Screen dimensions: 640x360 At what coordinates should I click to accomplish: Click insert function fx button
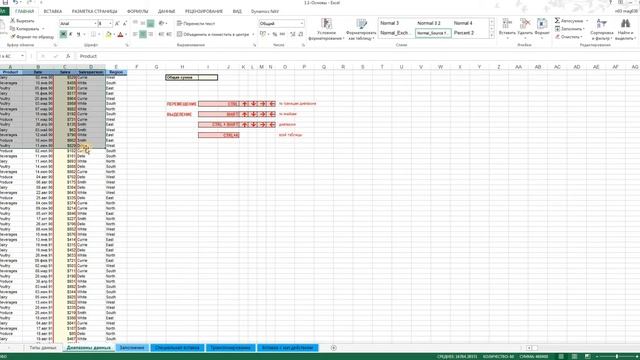click(x=68, y=56)
